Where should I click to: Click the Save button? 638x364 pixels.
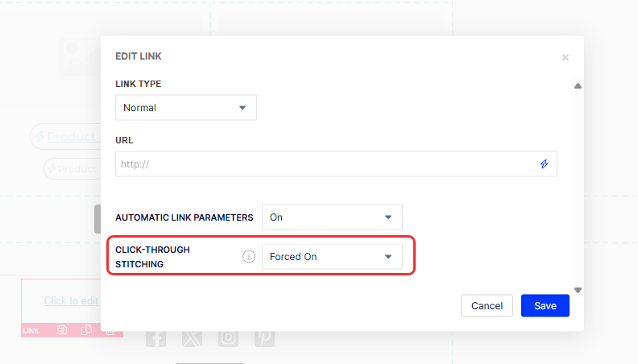tap(545, 305)
